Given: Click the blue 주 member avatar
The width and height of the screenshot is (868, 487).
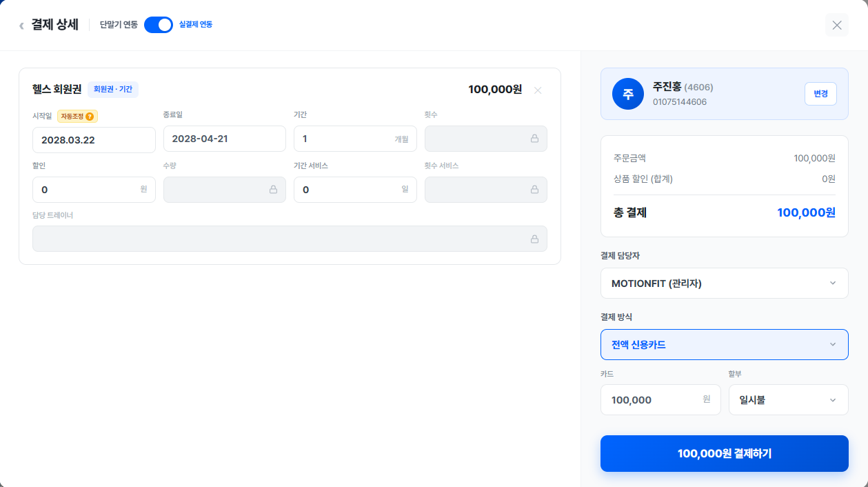Looking at the screenshot, I should 627,95.
